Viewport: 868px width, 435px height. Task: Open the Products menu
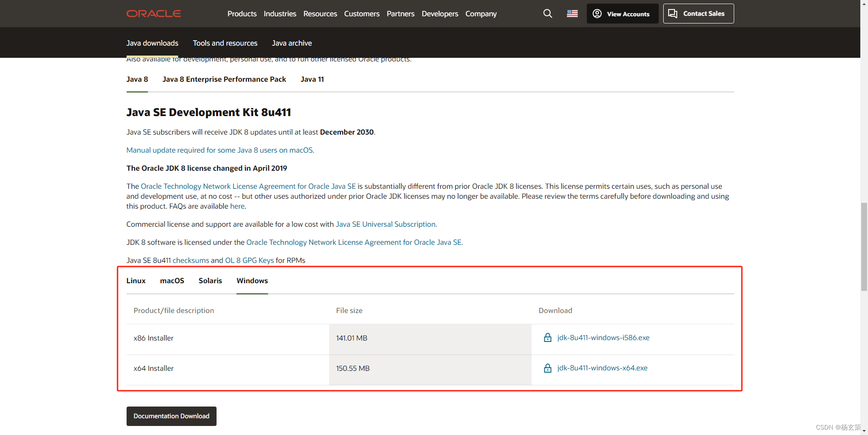click(x=242, y=14)
